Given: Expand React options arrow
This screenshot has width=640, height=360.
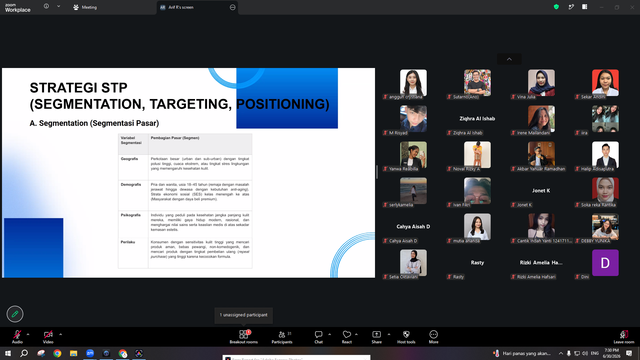Looking at the screenshot, I should coord(356,334).
